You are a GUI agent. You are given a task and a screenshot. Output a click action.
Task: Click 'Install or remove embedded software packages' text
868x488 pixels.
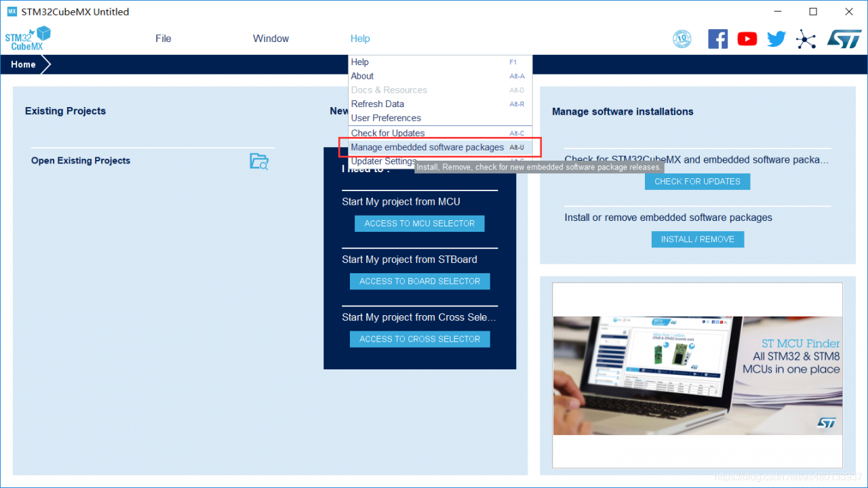click(669, 218)
